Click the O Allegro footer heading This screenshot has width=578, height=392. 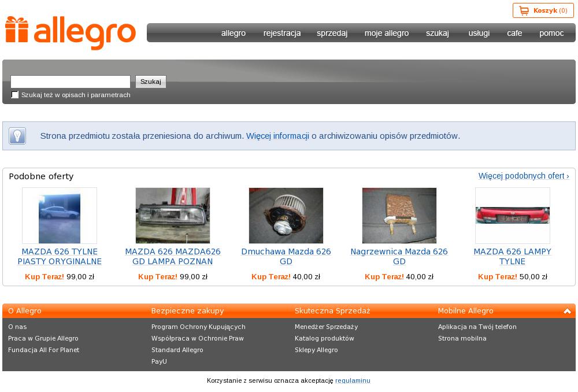click(25, 311)
